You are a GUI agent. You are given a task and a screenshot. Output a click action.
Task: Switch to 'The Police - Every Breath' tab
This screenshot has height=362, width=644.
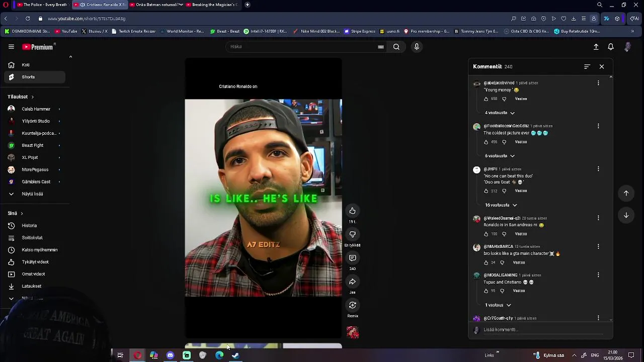pos(42,5)
